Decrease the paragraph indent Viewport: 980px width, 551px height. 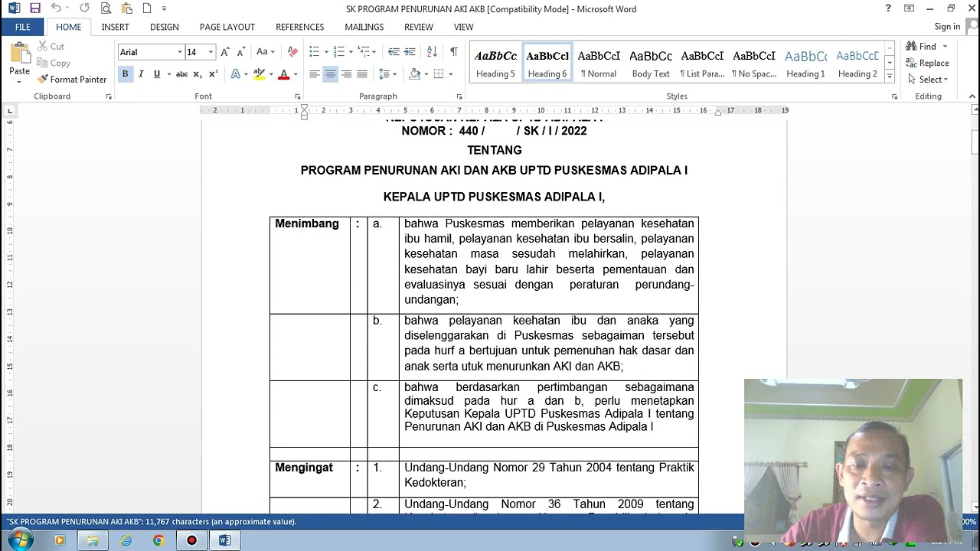click(x=394, y=52)
